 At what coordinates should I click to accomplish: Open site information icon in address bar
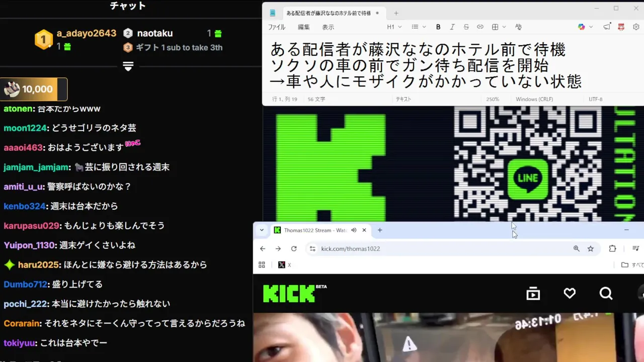click(x=312, y=248)
